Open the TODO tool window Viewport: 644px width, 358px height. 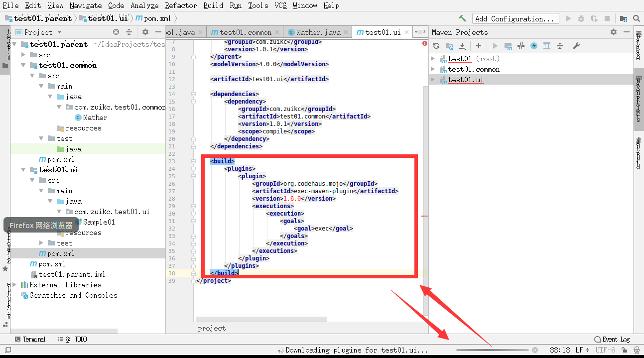pyautogui.click(x=72, y=339)
